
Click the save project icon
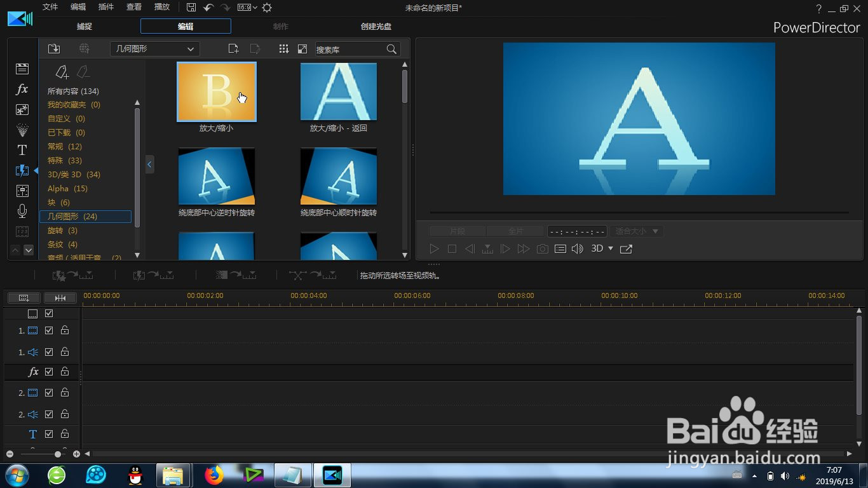click(191, 8)
